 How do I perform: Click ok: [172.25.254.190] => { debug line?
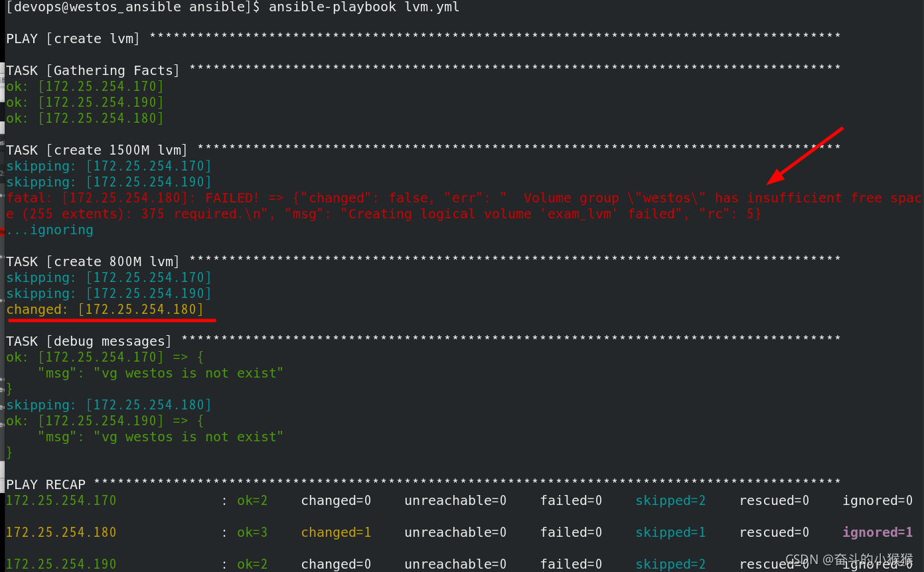click(x=105, y=421)
